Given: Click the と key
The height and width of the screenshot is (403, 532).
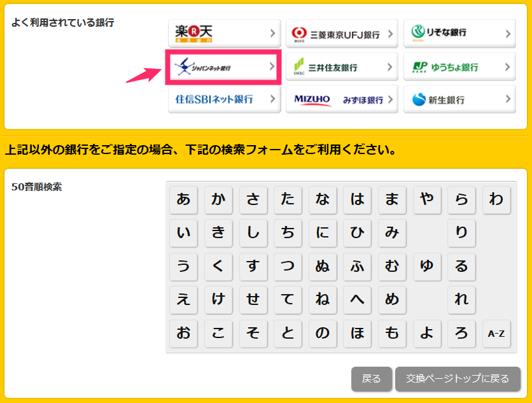Looking at the screenshot, I should [x=288, y=334].
